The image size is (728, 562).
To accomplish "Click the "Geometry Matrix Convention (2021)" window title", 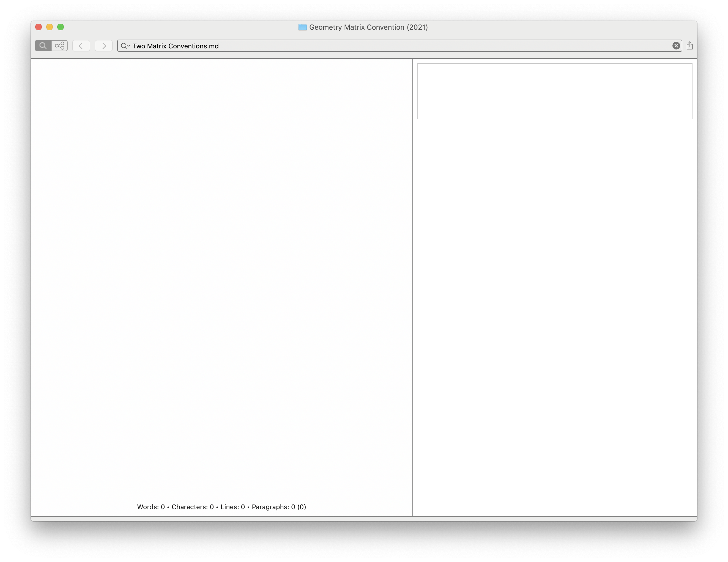I will tap(368, 27).
